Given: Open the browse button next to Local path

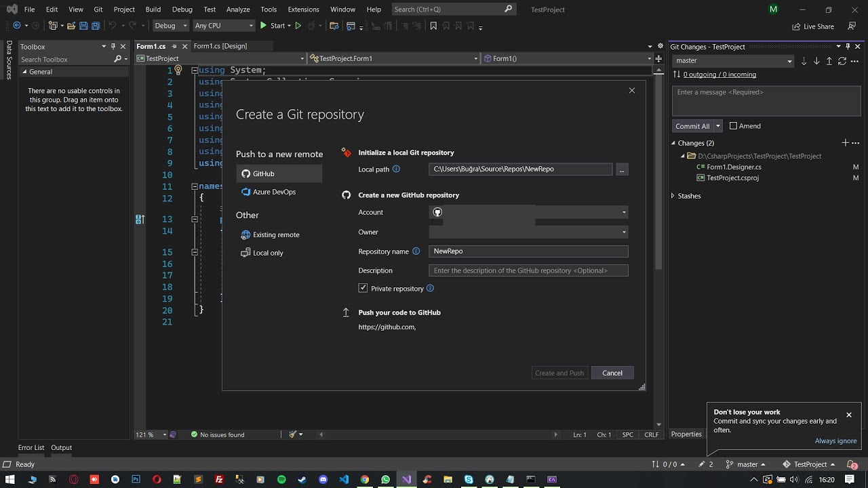Looking at the screenshot, I should tap(621, 169).
